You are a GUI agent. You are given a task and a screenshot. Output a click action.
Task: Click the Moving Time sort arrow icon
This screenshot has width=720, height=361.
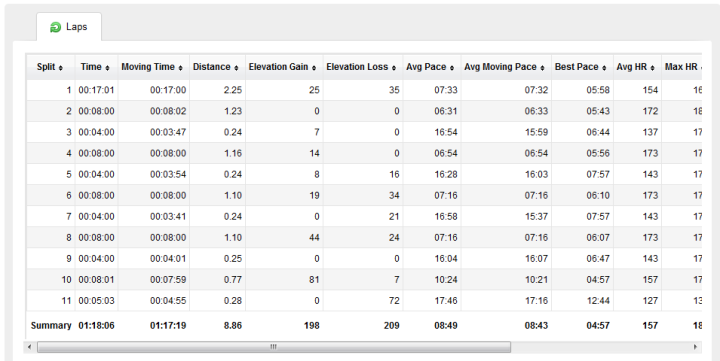pyautogui.click(x=180, y=68)
